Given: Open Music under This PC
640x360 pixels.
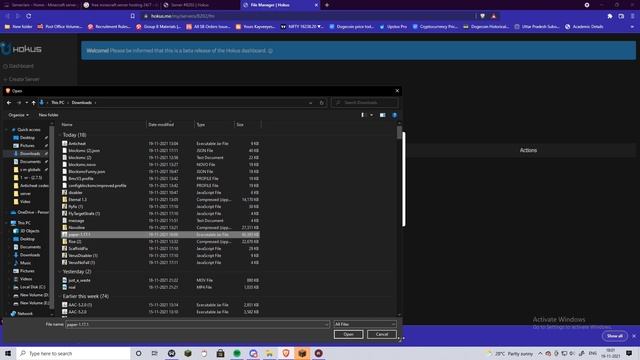Looking at the screenshot, I should pos(25,263).
